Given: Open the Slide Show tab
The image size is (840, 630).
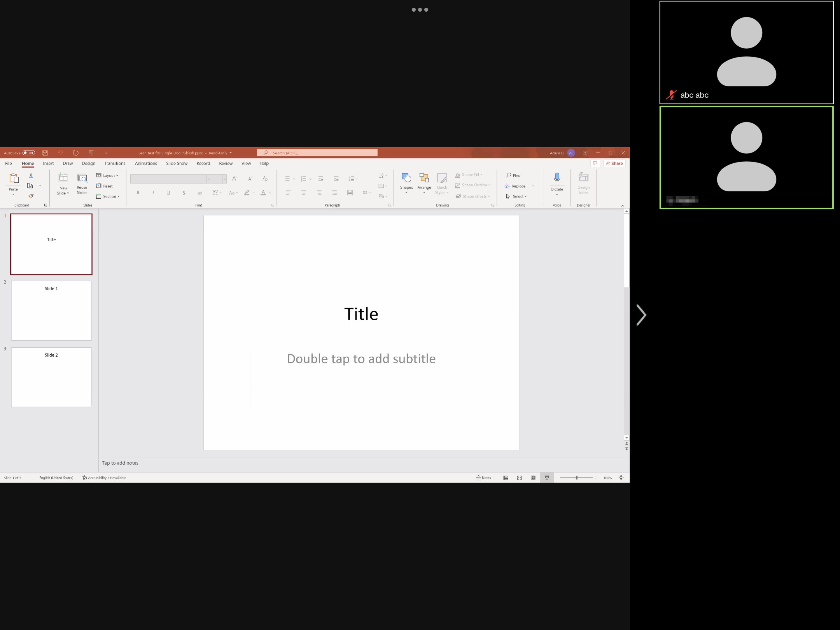Looking at the screenshot, I should tap(176, 163).
